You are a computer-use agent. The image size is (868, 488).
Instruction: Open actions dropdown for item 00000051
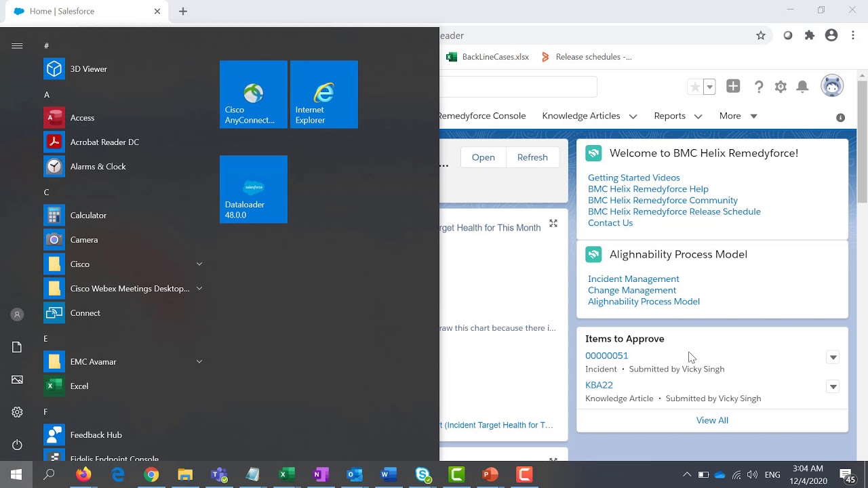click(833, 357)
